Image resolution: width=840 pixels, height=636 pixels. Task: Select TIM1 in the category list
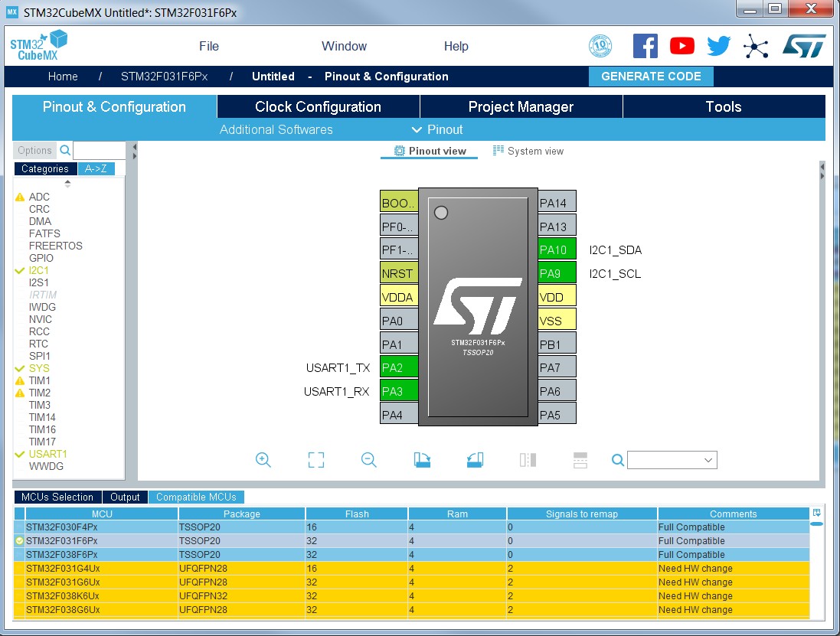pyautogui.click(x=40, y=380)
